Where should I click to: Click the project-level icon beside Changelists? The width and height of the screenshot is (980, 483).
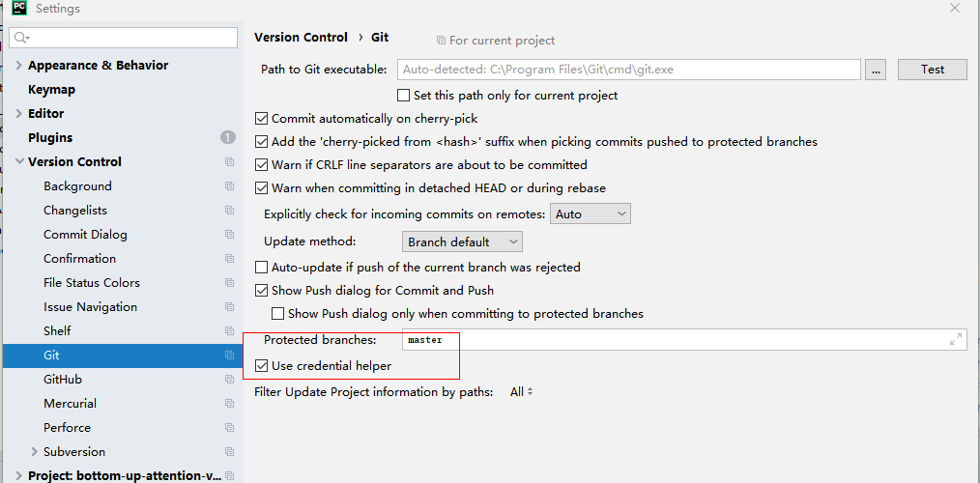tap(229, 211)
